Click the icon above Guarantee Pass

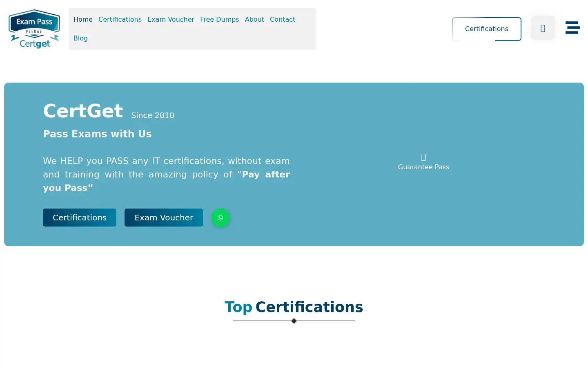point(423,157)
